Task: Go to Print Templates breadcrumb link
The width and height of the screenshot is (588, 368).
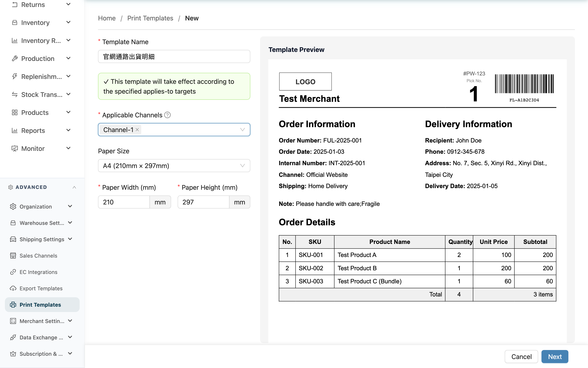Action: point(150,18)
